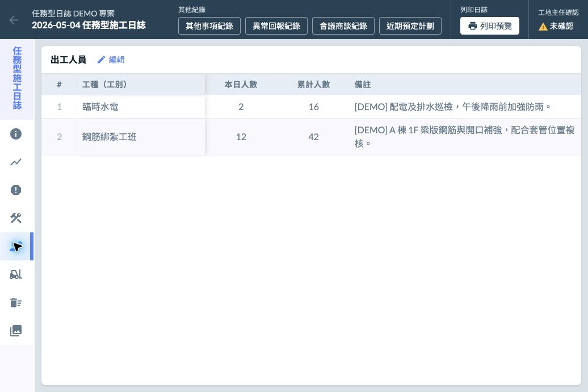Click the pencil icon next to 編輯

click(x=101, y=60)
